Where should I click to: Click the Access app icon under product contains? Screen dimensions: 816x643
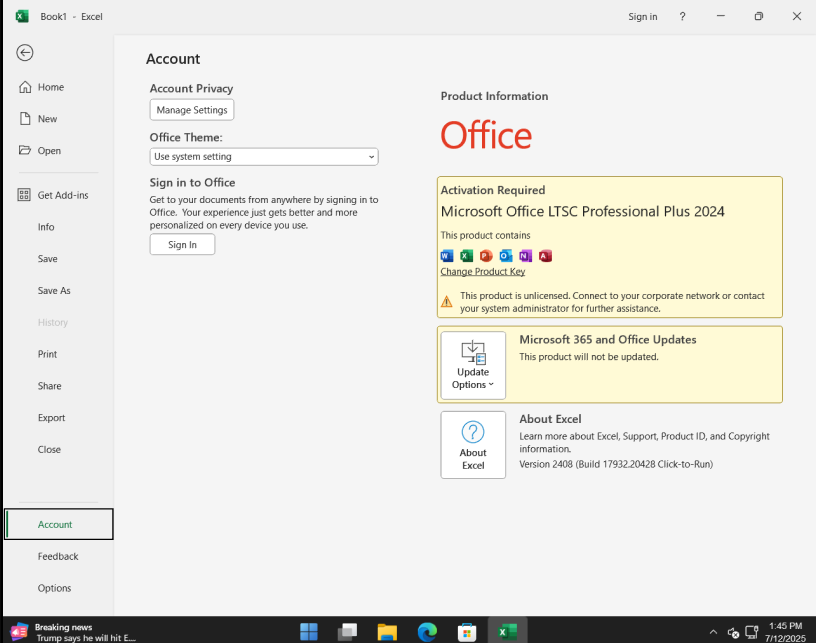click(x=545, y=256)
